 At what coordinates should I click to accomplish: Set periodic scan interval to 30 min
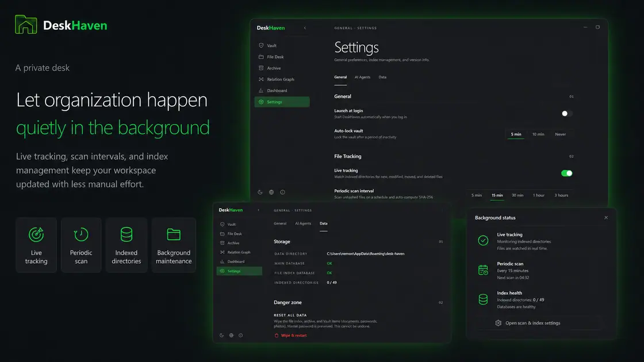[517, 195]
